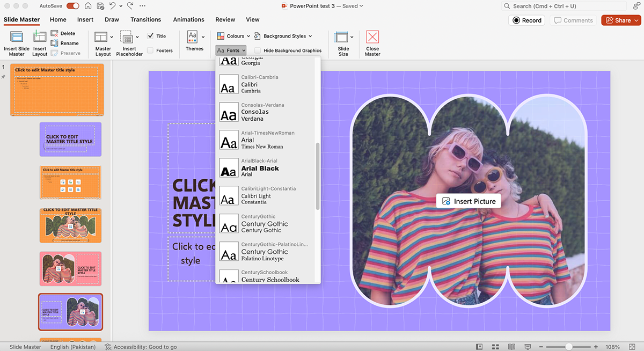Select the Arial Black-Arial font pair
Image resolution: width=644 pixels, height=351 pixels.
(260, 168)
